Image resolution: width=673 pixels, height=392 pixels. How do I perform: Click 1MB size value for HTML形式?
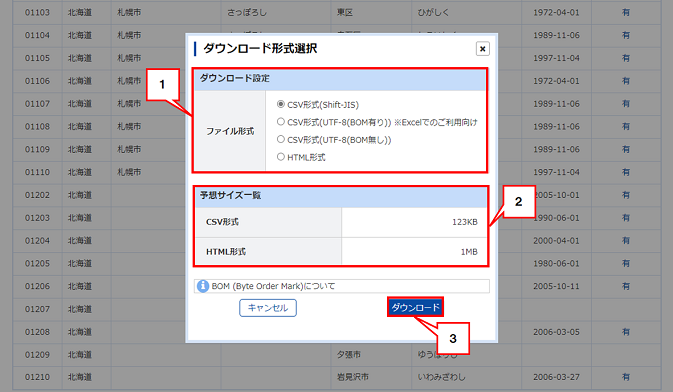(x=469, y=252)
